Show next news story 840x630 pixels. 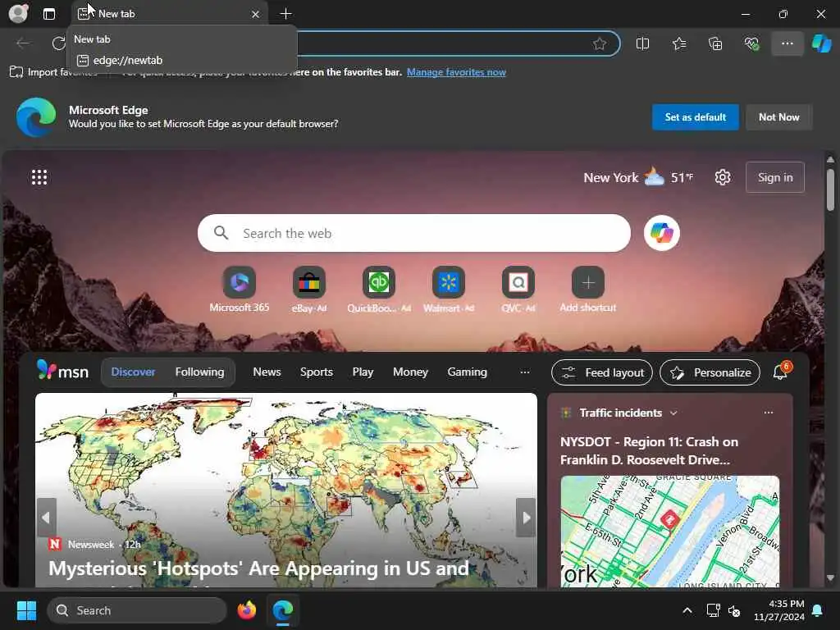tap(526, 517)
